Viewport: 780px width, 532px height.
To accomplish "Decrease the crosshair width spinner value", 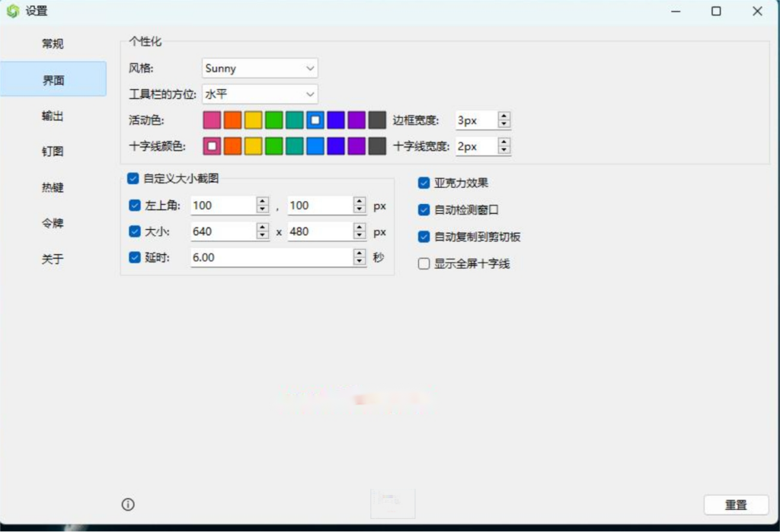I will coord(503,150).
